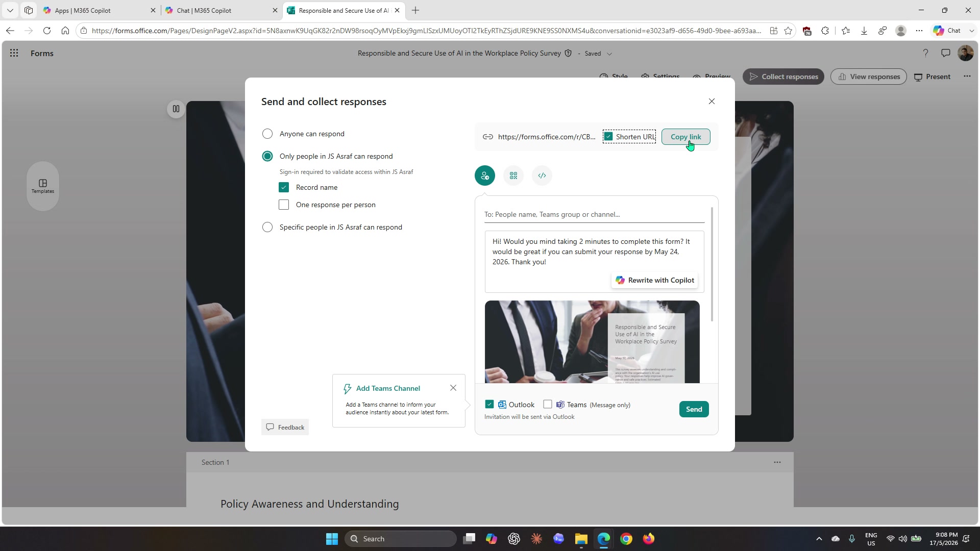This screenshot has height=551, width=980.
Task: Open Google Chrome from the taskbar
Action: tap(626, 539)
